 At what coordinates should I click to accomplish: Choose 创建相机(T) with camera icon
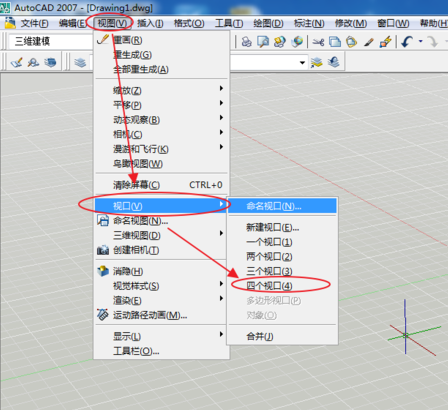coord(162,250)
